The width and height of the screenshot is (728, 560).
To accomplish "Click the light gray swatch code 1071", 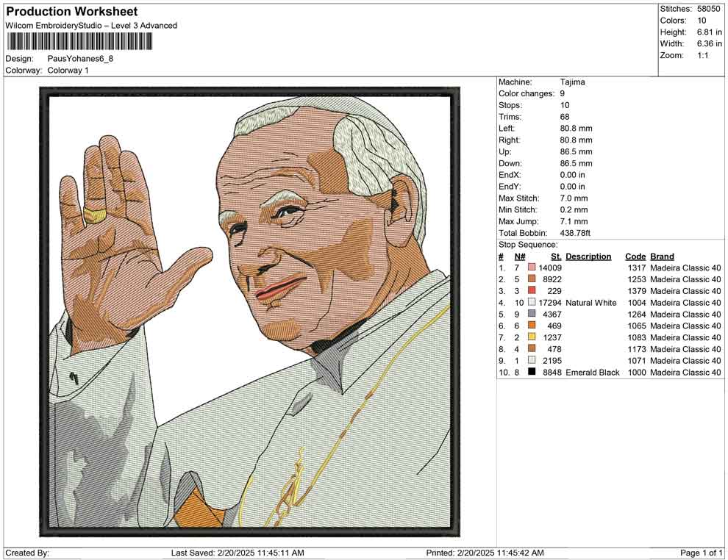I will (x=532, y=361).
